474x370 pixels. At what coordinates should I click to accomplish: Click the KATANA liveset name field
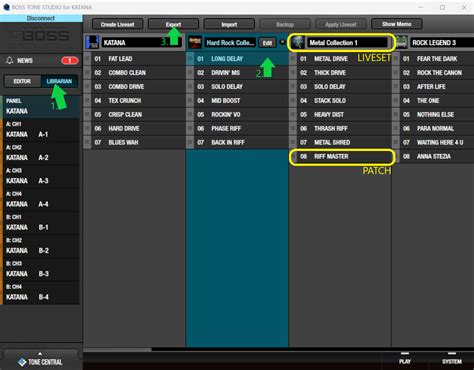142,43
